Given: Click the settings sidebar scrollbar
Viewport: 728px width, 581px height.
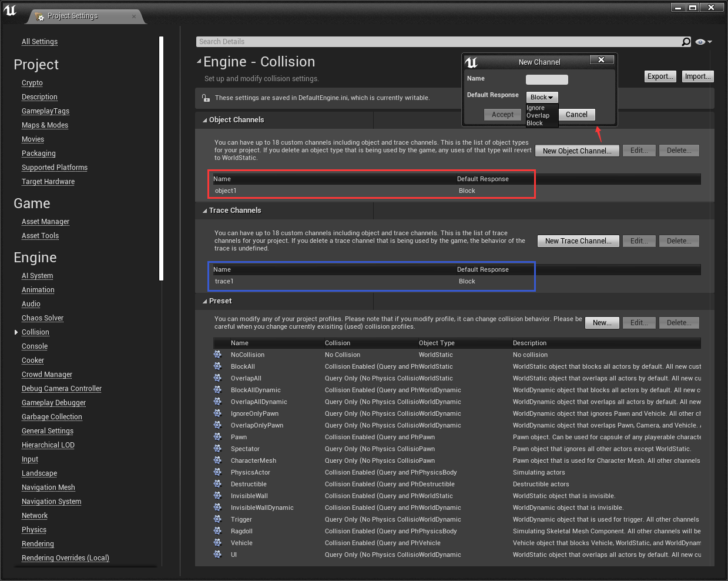Looking at the screenshot, I should (x=161, y=159).
